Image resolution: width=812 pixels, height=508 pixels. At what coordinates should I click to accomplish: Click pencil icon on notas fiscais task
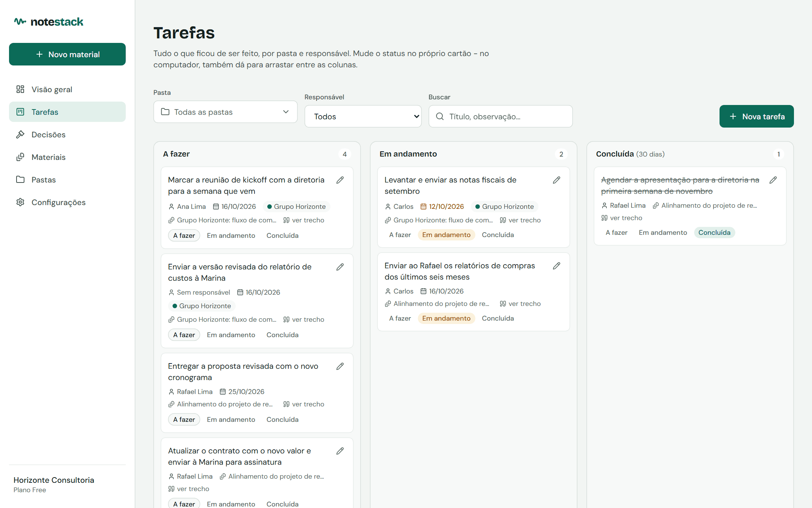click(x=556, y=180)
